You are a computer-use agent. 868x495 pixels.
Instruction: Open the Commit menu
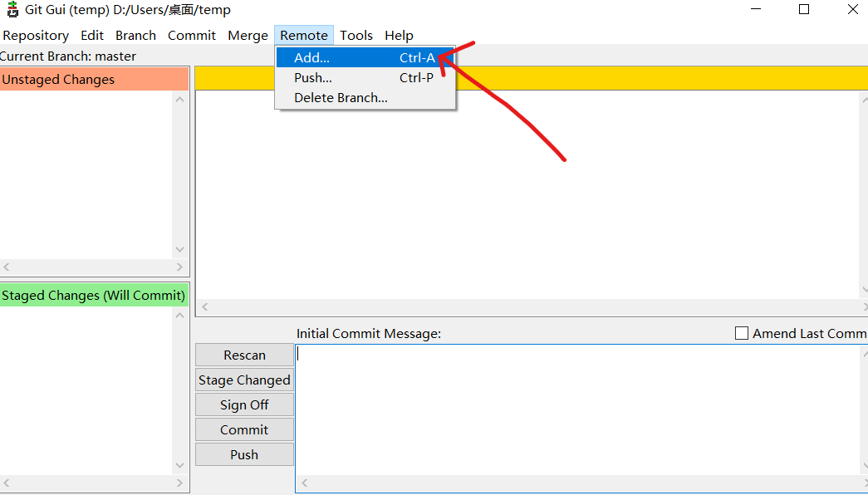tap(192, 36)
